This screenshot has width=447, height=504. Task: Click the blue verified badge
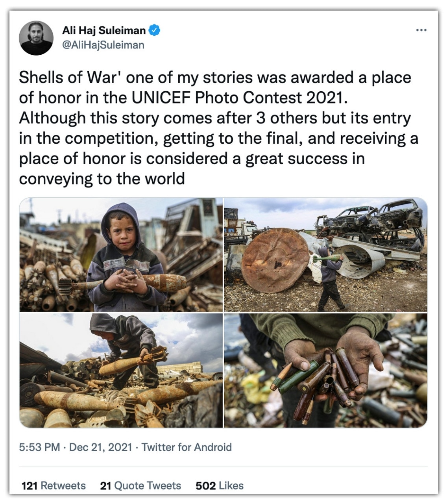pyautogui.click(x=154, y=30)
